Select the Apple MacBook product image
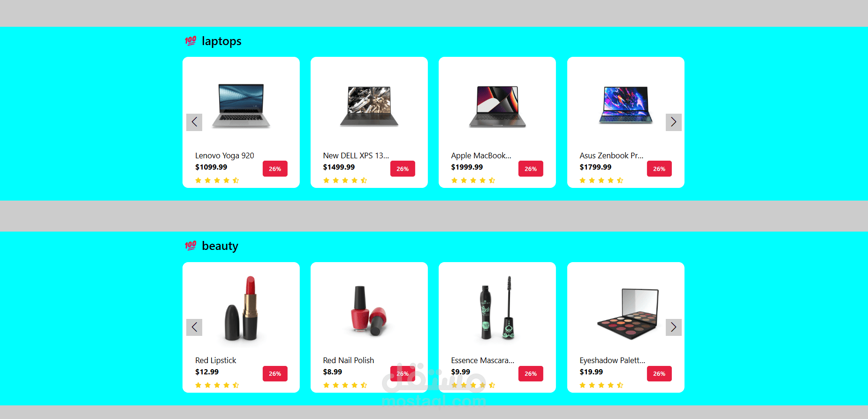868x419 pixels. (x=497, y=106)
